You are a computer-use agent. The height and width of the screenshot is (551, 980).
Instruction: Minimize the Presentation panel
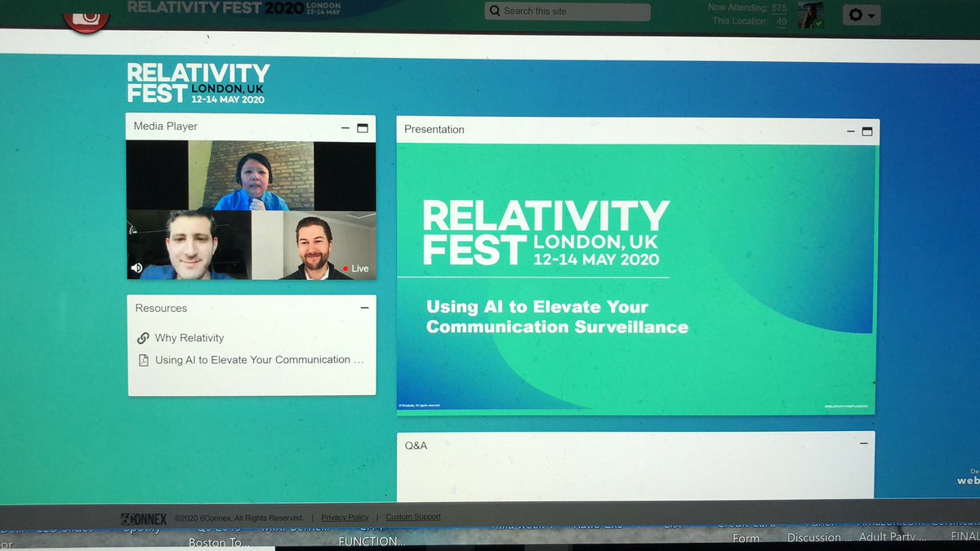pos(851,131)
